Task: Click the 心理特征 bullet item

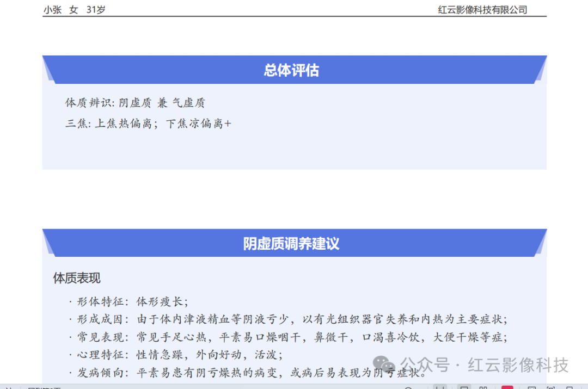Action: coord(176,355)
